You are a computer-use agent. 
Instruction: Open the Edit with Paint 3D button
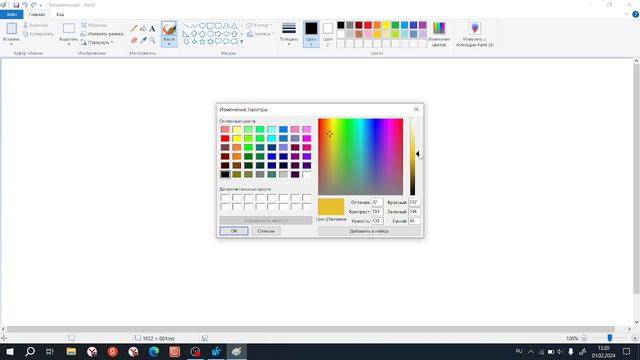(475, 34)
